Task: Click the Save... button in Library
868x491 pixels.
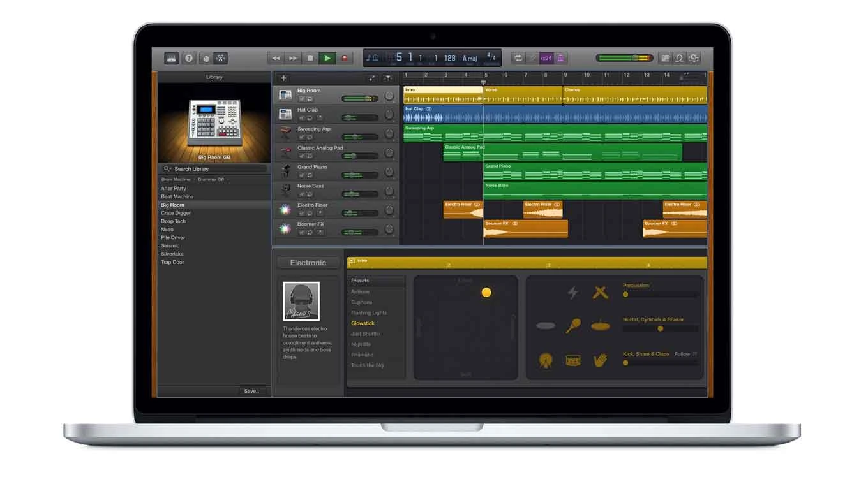Action: click(x=253, y=391)
